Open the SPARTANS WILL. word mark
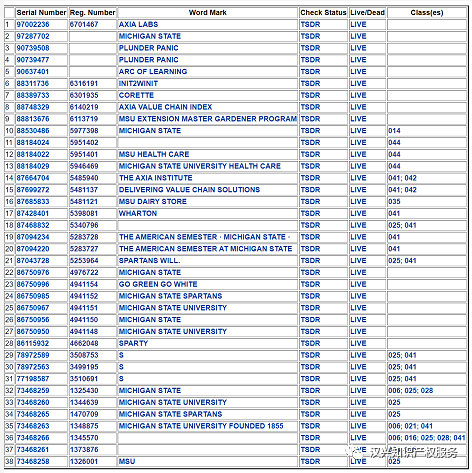This screenshot has height=473, width=472. pos(149,260)
